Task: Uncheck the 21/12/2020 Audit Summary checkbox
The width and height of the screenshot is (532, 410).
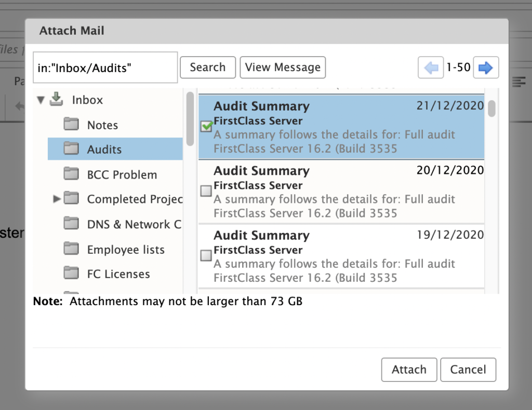Action: tap(206, 127)
